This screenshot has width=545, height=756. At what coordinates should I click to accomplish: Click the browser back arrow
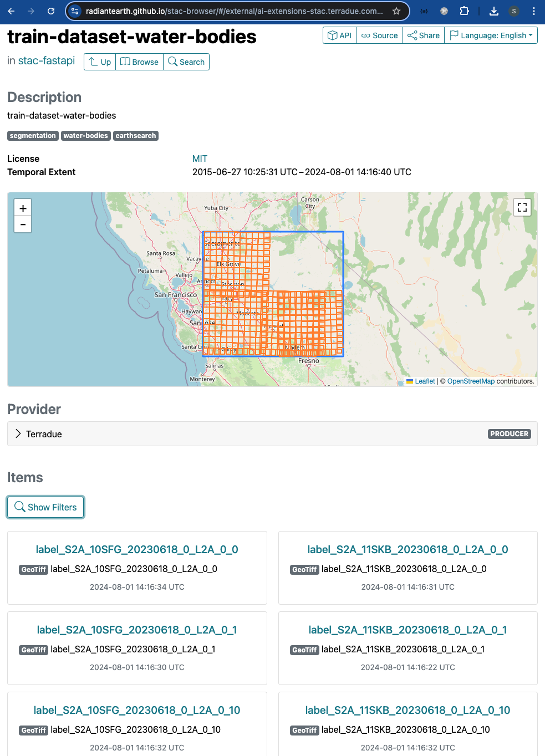click(x=11, y=11)
